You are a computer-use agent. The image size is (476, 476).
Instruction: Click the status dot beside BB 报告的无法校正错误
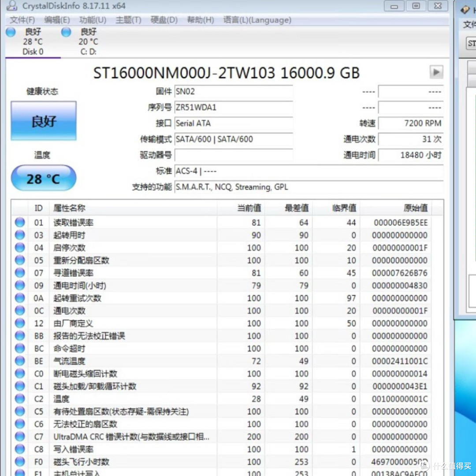click(x=19, y=335)
